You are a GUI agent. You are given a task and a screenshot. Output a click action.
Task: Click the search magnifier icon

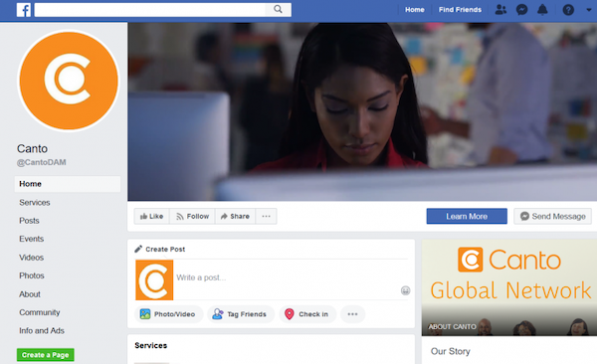coord(278,9)
